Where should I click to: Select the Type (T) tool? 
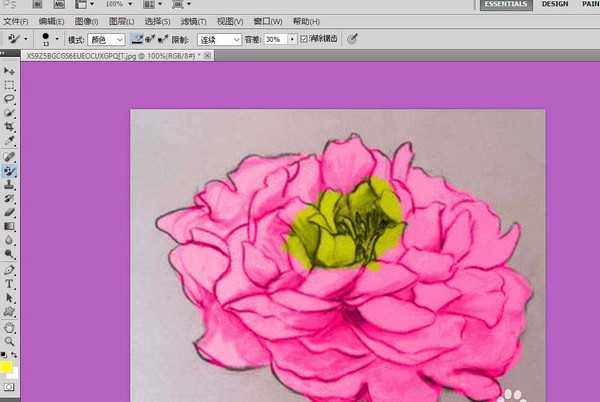10,284
